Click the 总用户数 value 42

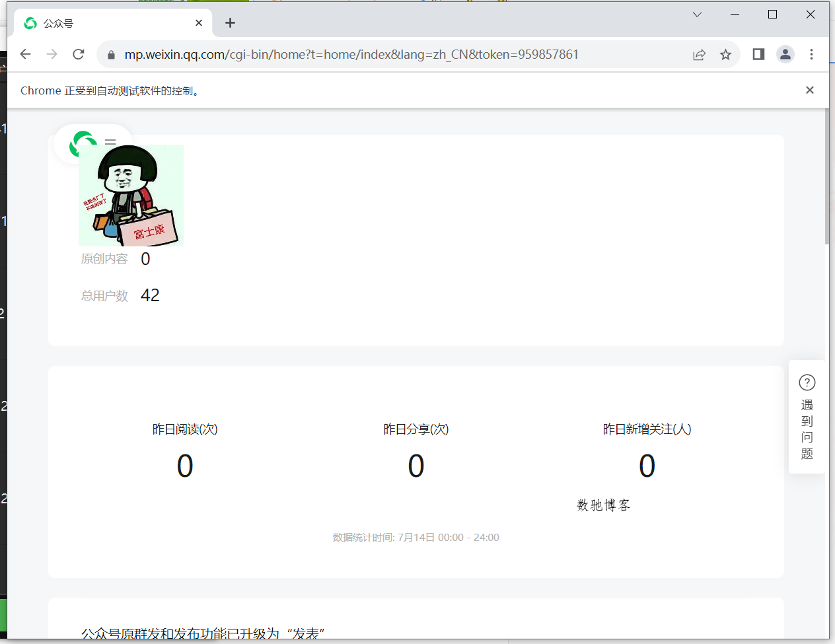coord(150,295)
